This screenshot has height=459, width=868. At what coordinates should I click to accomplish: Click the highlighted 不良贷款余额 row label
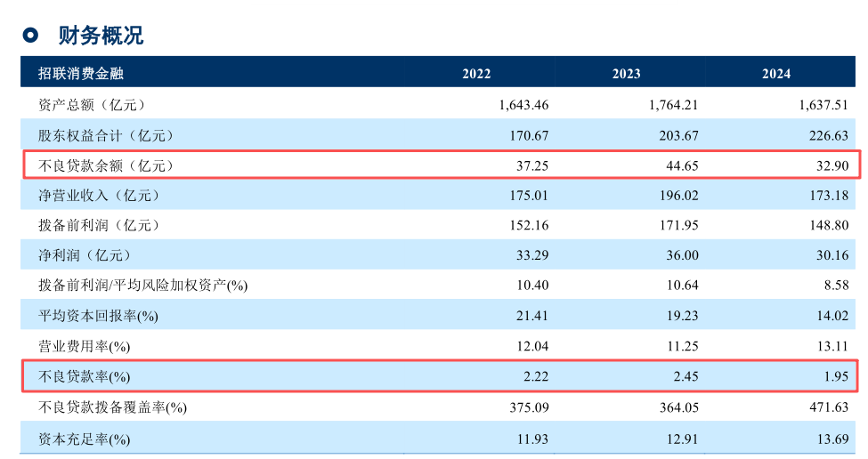click(x=106, y=165)
